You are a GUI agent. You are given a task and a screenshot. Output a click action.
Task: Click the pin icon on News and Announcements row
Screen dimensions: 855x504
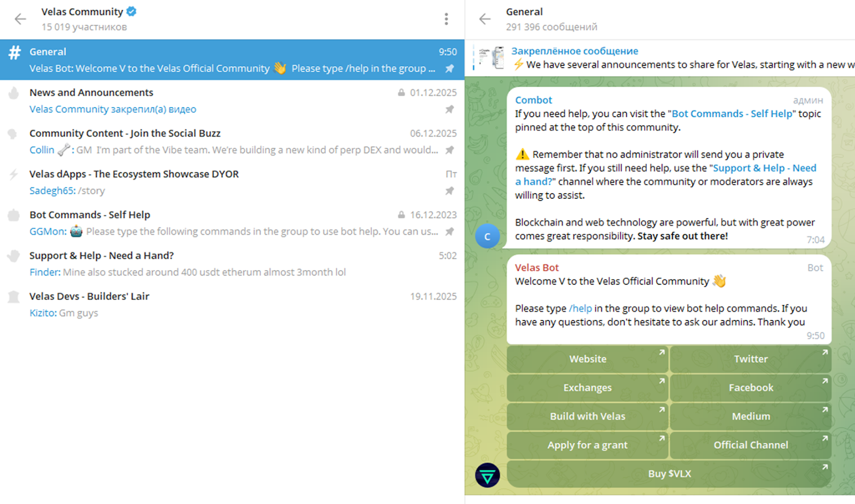(450, 109)
